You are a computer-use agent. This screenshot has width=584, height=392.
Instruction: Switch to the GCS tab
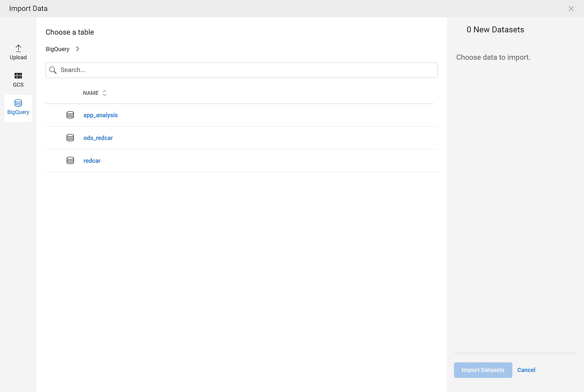pyautogui.click(x=18, y=79)
